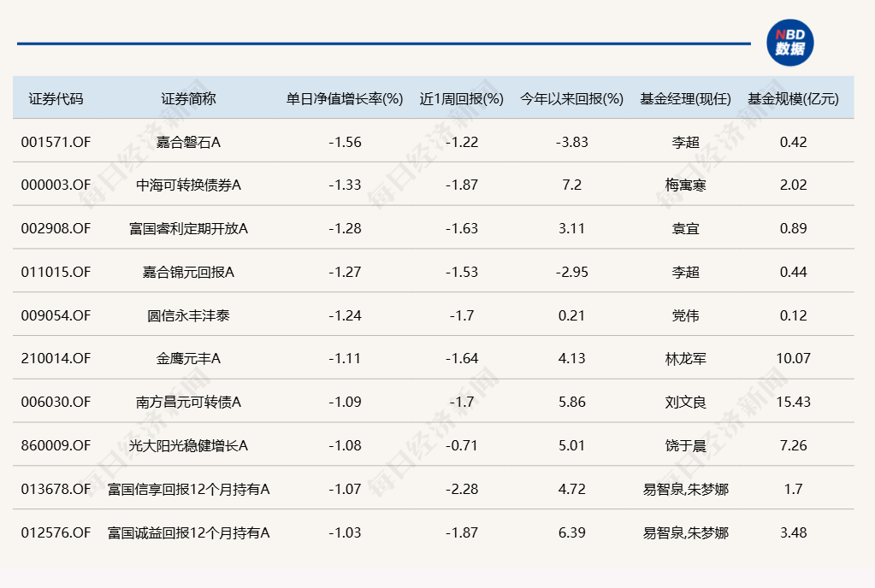Viewport: 875px width, 588px height.
Task: Select fund code 001571.OF
Action: coord(56,142)
